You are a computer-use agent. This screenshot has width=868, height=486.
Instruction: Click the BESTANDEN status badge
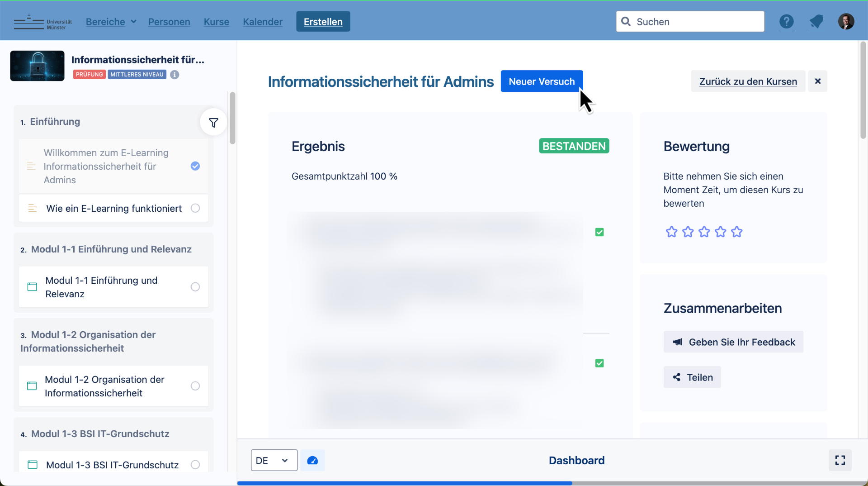tap(574, 146)
